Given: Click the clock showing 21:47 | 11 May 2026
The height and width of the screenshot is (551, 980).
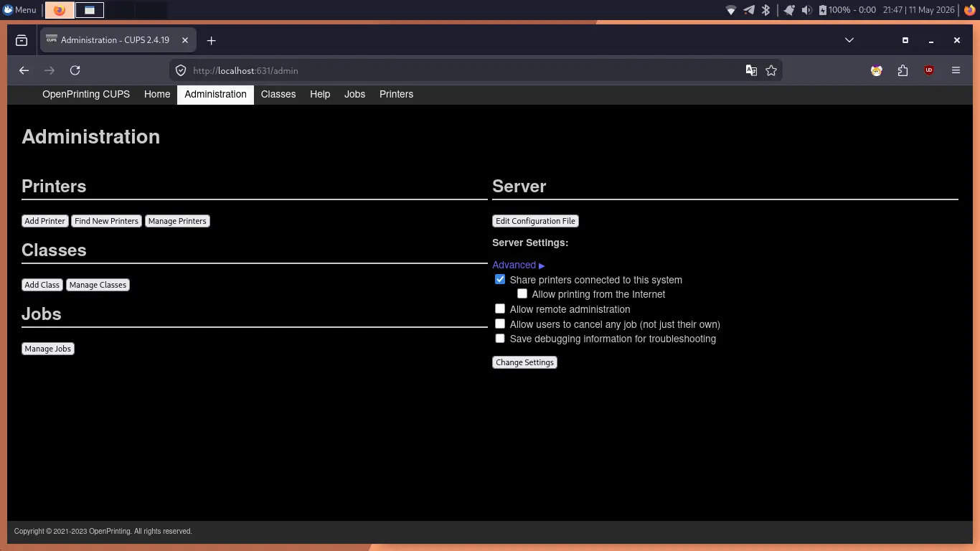Looking at the screenshot, I should [919, 10].
